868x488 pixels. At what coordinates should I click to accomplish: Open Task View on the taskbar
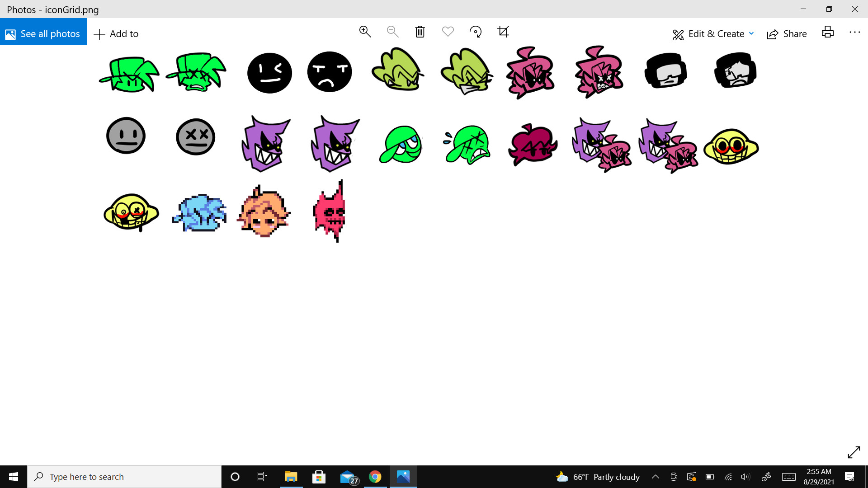(x=262, y=477)
